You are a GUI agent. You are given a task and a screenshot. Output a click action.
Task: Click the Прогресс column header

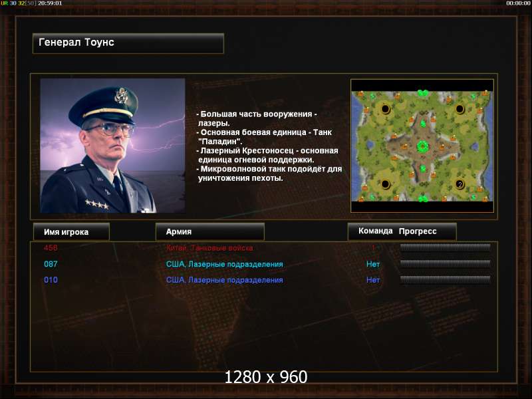tap(418, 231)
